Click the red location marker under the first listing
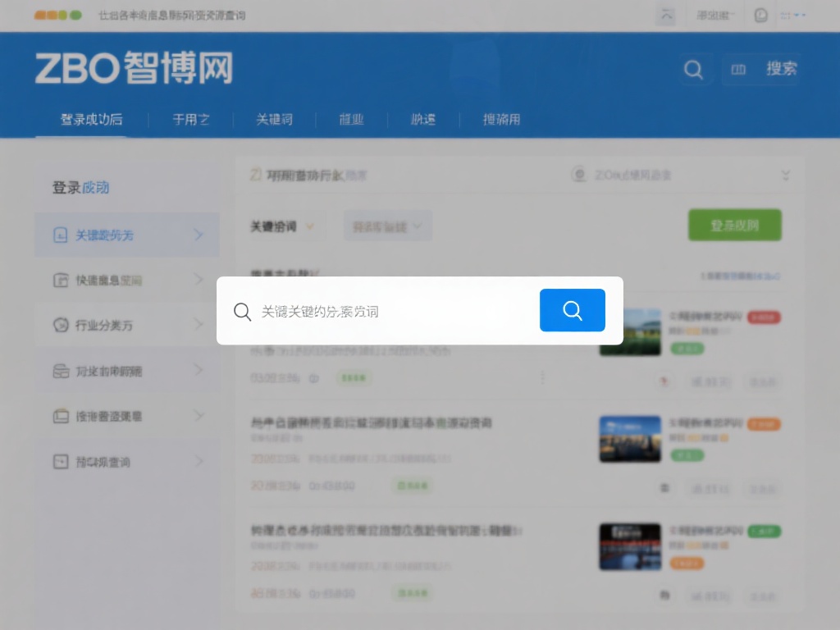 [x=663, y=381]
